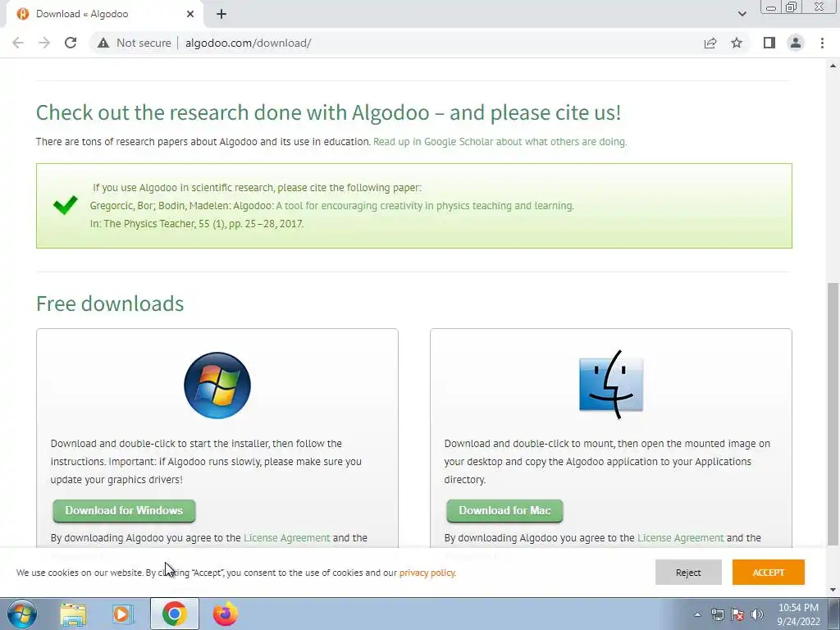Click the network tray icon

pyautogui.click(x=717, y=614)
